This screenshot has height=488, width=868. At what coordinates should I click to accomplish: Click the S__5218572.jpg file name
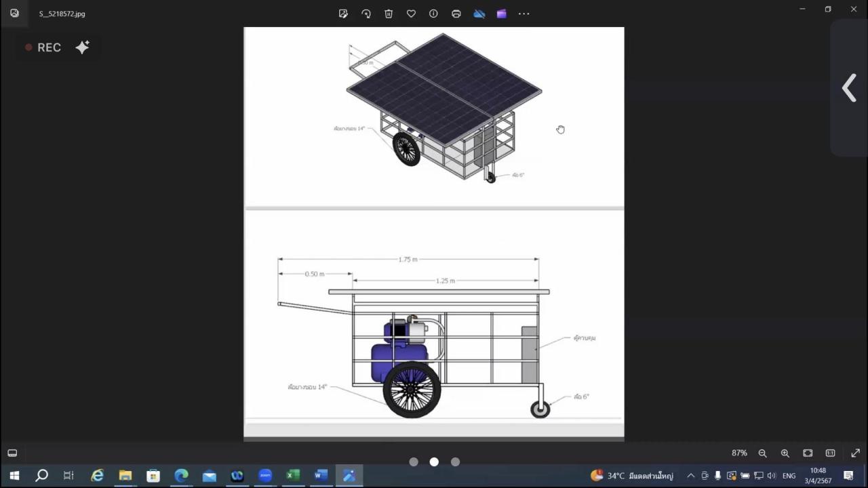[x=62, y=14]
